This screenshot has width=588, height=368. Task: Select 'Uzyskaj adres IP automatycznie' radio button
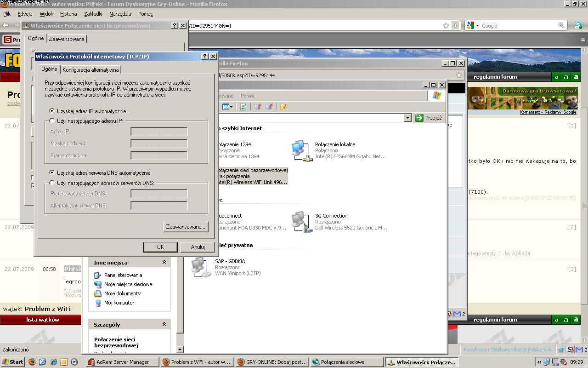[x=52, y=111]
